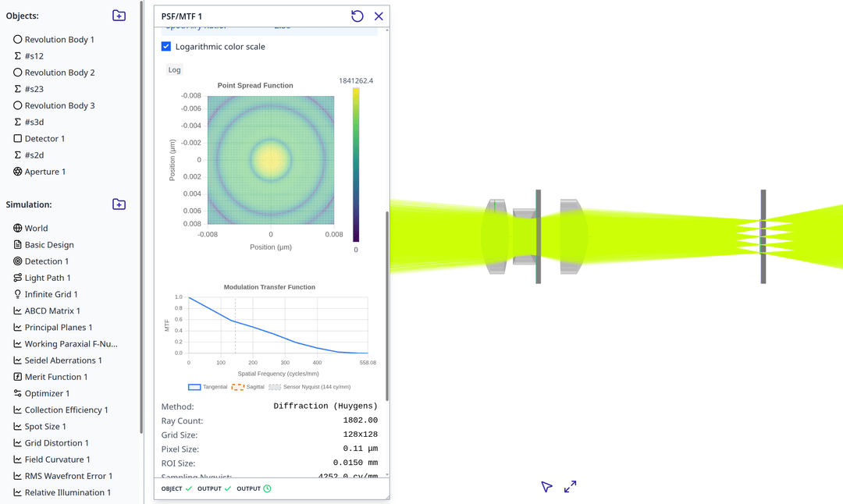Open the Optimizer 1 item
The width and height of the screenshot is (843, 504).
pyautogui.click(x=47, y=393)
